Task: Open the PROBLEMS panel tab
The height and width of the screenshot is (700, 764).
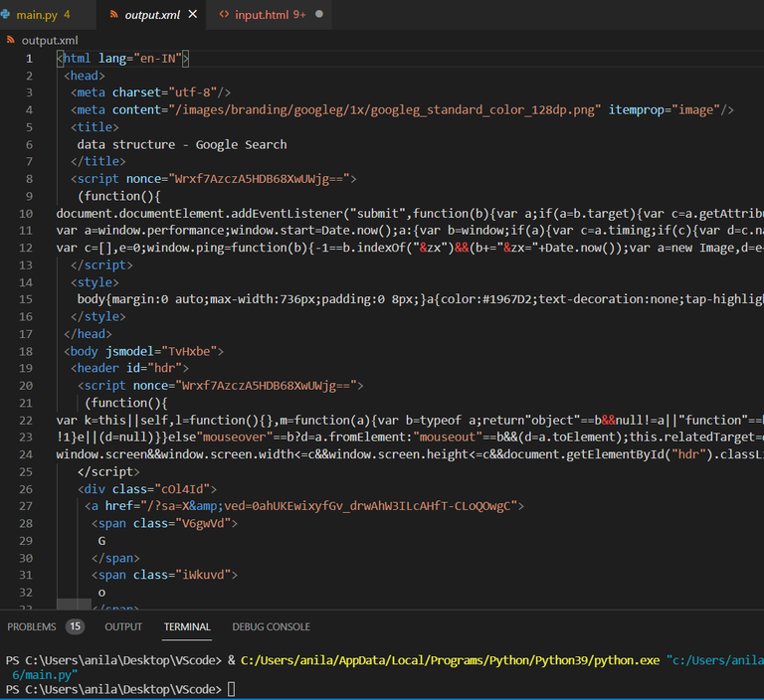Action: [x=32, y=626]
